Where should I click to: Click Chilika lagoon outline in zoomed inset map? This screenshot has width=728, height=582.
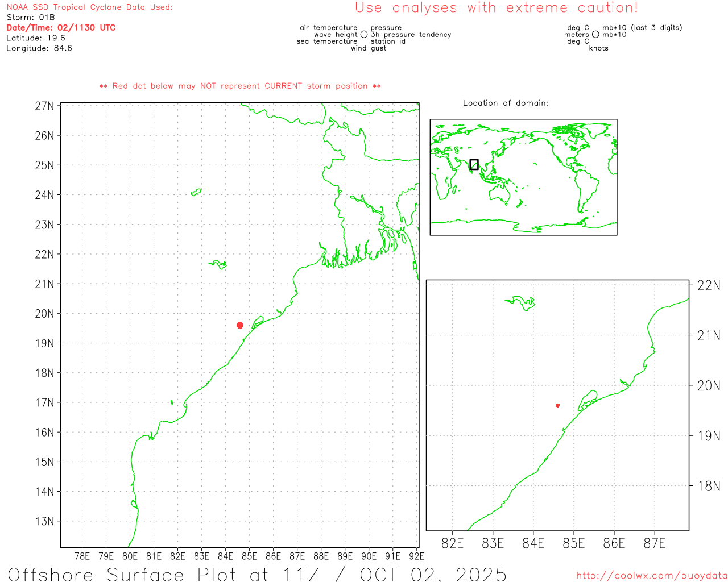tap(588, 400)
